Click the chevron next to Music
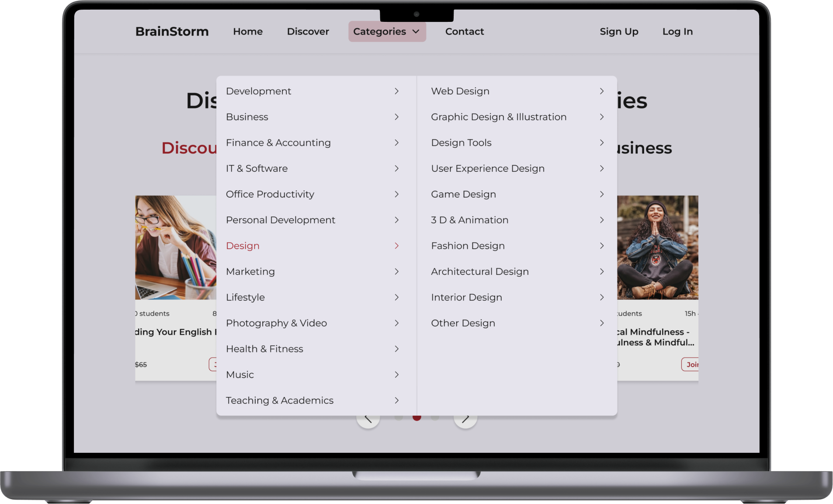This screenshot has width=833, height=504. 396,375
